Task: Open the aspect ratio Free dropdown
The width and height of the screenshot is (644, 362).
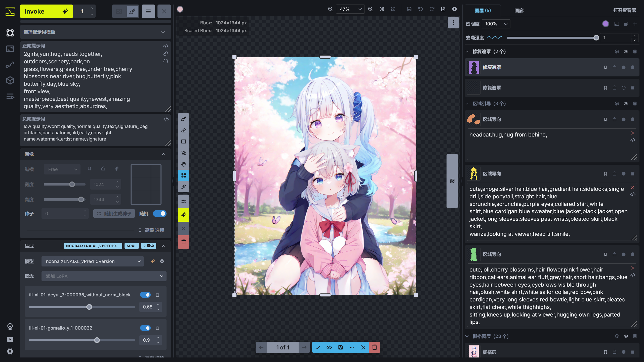Action: [x=62, y=169]
